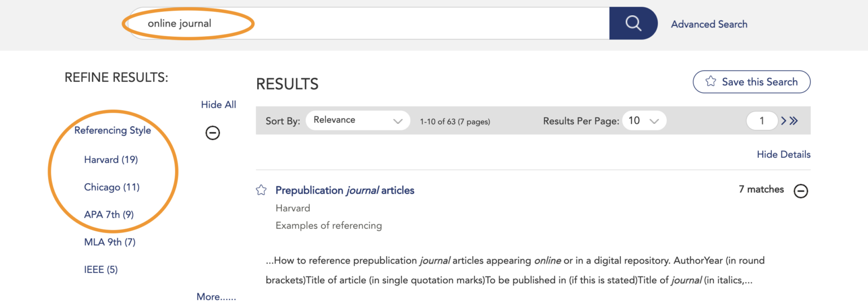Collapse the 7 matches result details
The height and width of the screenshot is (303, 868).
tap(801, 191)
